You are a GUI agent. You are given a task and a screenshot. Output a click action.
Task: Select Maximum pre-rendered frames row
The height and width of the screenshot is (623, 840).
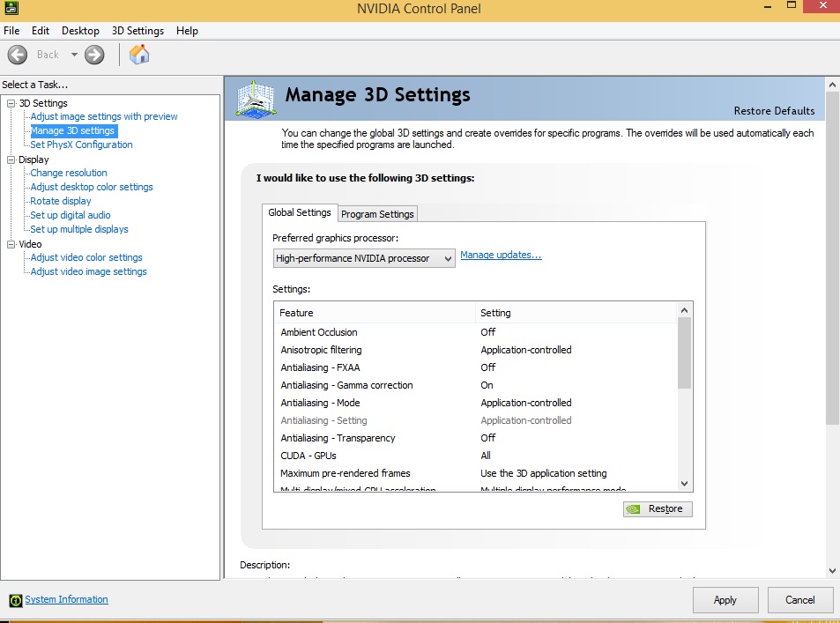(x=476, y=473)
